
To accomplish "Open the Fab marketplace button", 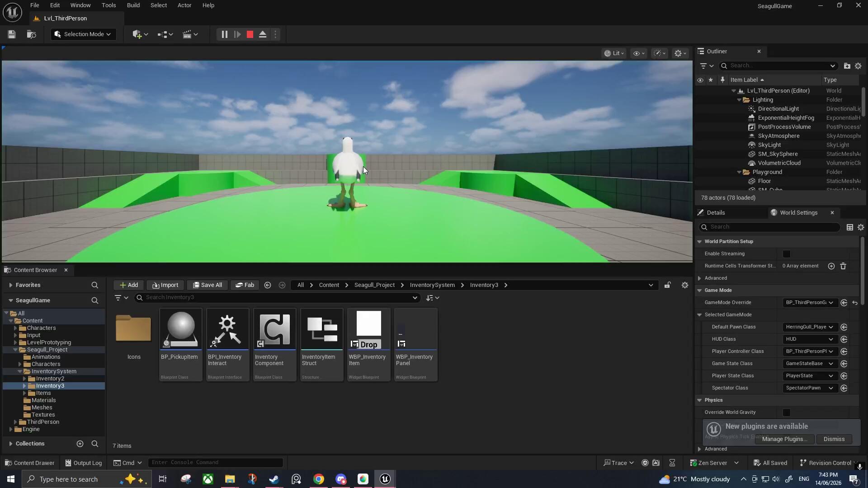I will coord(245,285).
